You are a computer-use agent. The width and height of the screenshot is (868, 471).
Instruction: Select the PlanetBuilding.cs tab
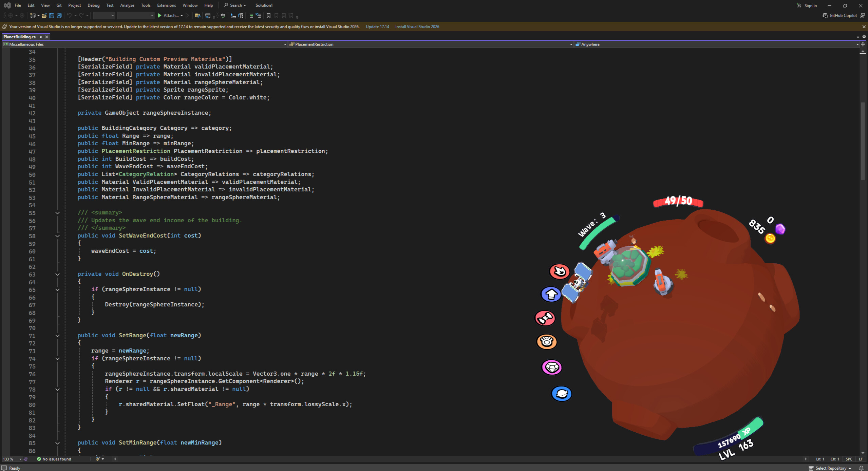pyautogui.click(x=20, y=37)
